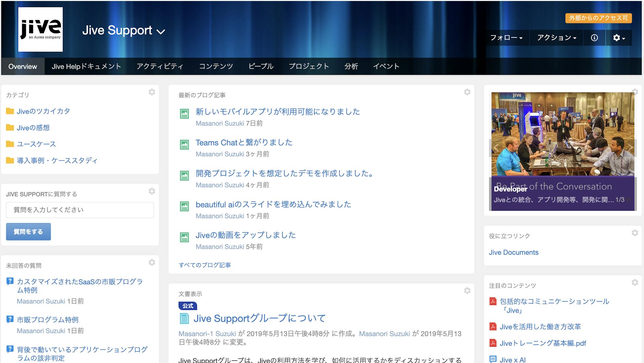This screenshot has height=363, width=644.
Task: Click the 質問をする button
Action: (x=28, y=232)
